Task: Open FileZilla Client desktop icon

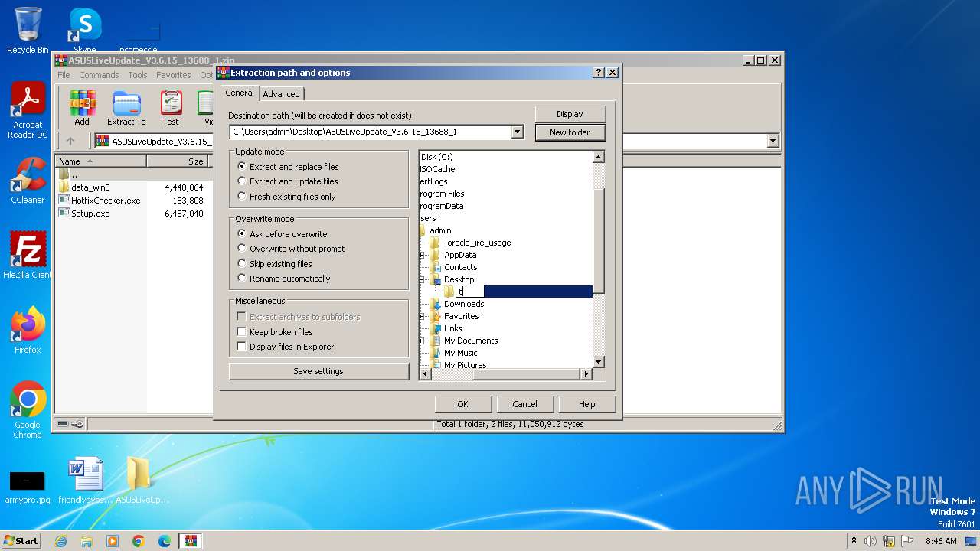Action: point(28,256)
